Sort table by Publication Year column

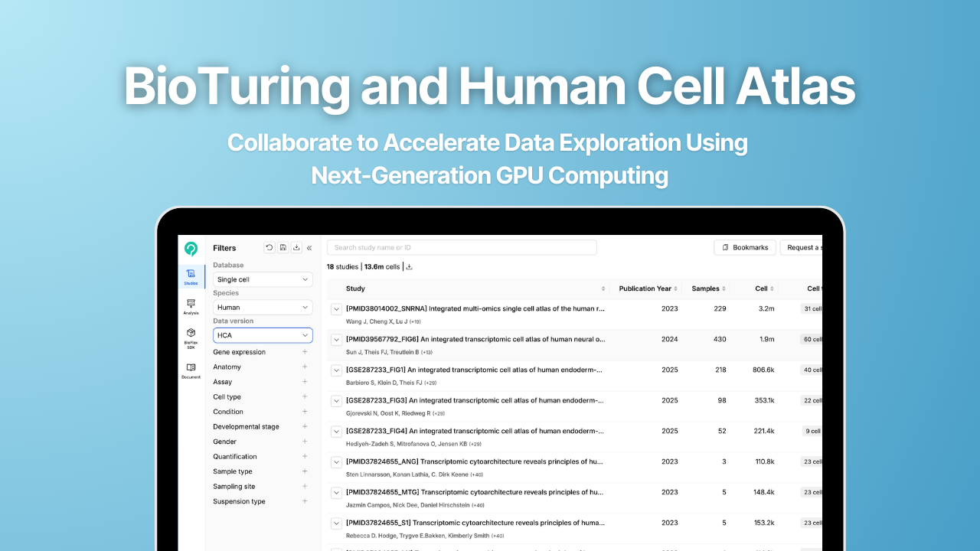[x=648, y=289]
